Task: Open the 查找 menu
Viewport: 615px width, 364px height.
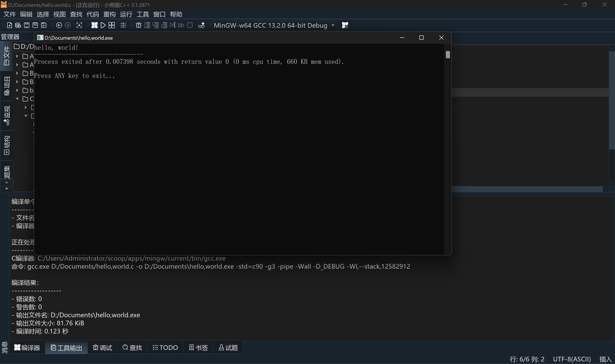Action: pyautogui.click(x=76, y=14)
